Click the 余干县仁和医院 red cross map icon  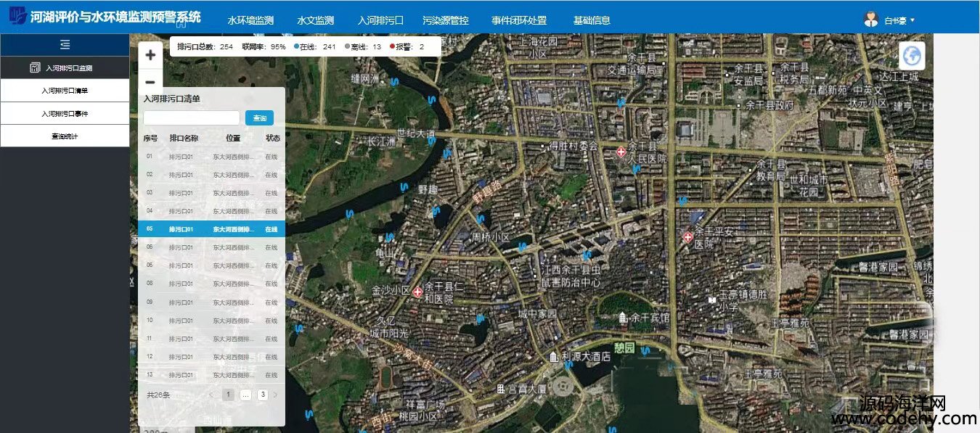(417, 292)
